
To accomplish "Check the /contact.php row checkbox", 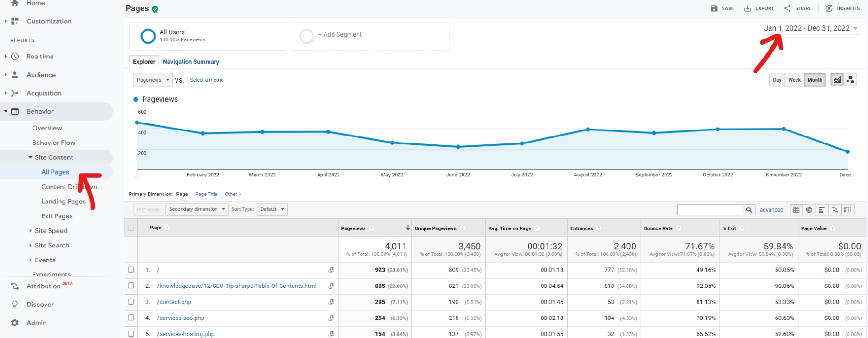I will pos(131,301).
